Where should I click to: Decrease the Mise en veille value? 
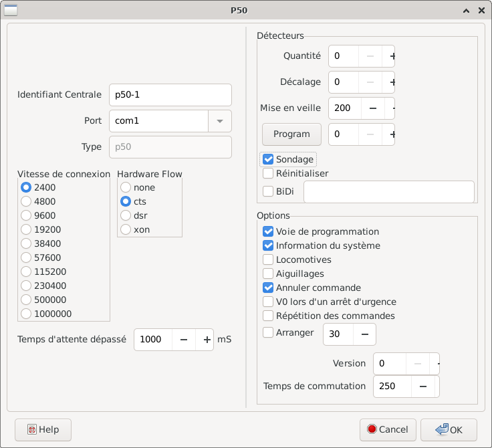373,108
